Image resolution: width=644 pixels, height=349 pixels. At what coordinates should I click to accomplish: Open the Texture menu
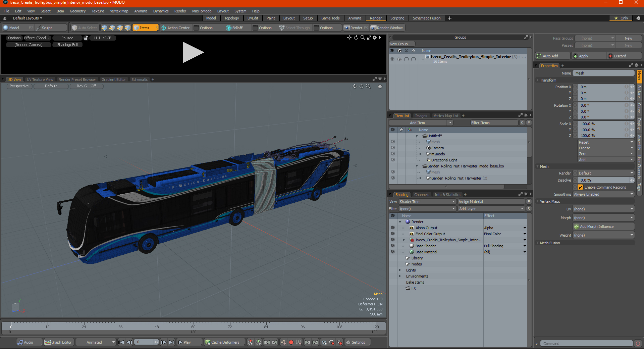98,11
